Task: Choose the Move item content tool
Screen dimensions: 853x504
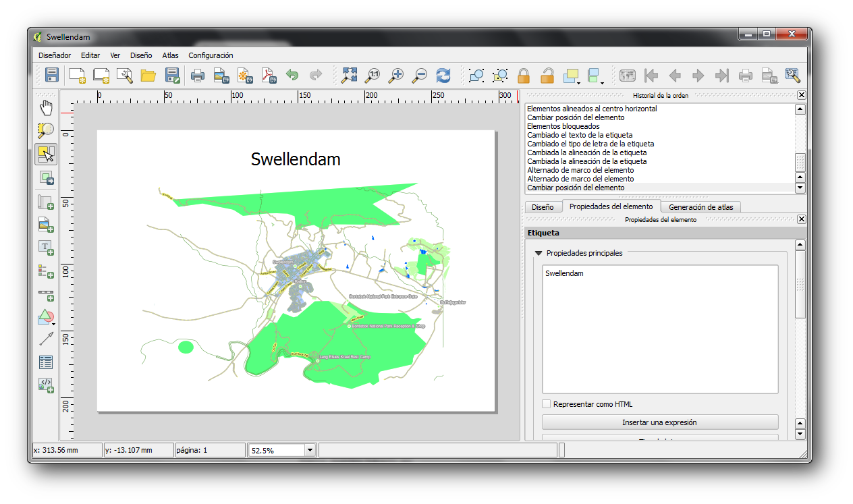Action: click(46, 178)
